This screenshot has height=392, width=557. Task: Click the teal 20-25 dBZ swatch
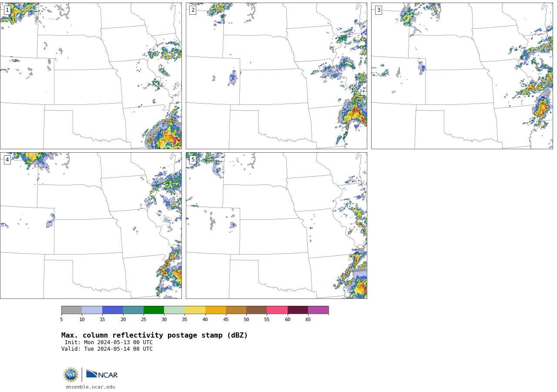point(133,310)
